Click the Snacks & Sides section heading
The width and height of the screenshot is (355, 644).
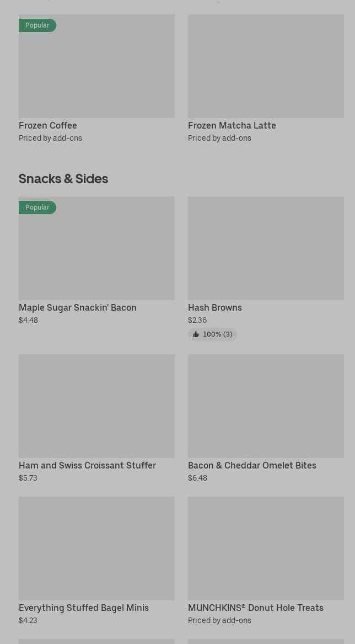coord(63,179)
